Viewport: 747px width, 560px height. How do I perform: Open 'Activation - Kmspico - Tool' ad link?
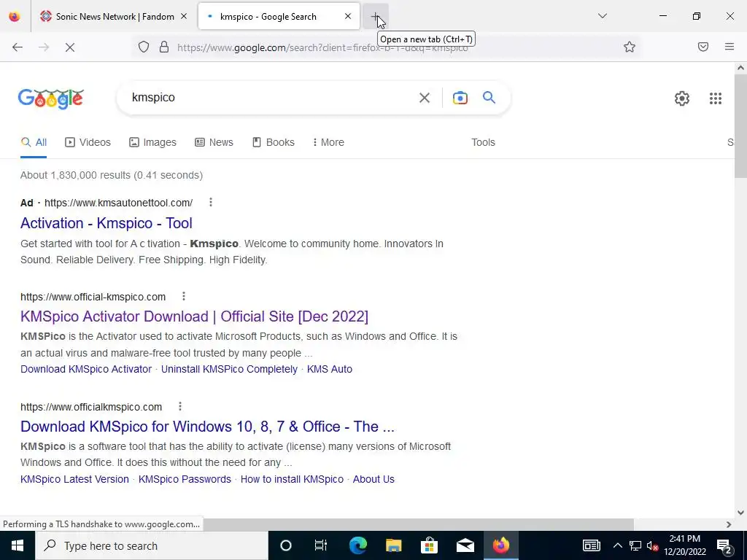tap(107, 223)
